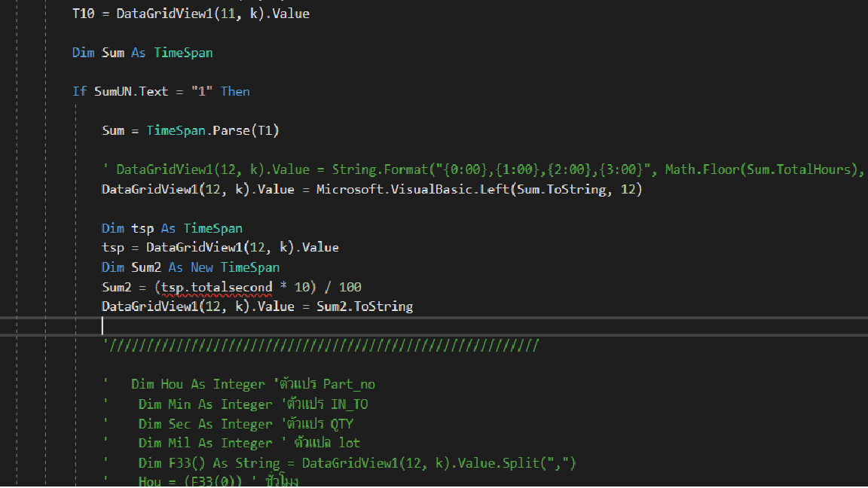This screenshot has width=868, height=488.
Task: Click the error-underlined tsp.totalsecond expression
Action: pos(217,287)
